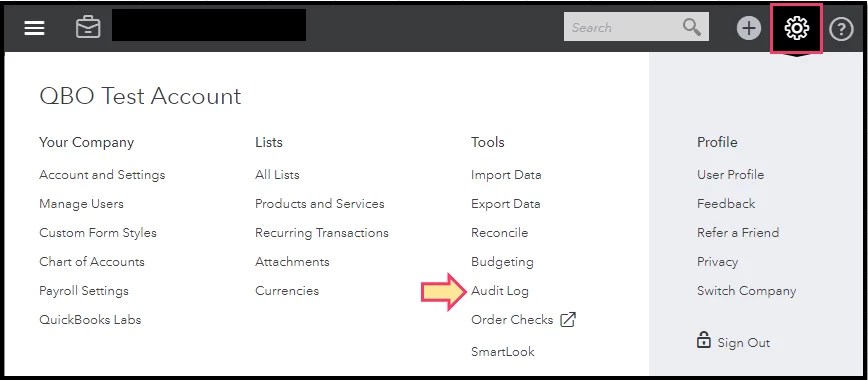This screenshot has width=868, height=380.
Task: Go to Chart of Accounts
Action: pos(92,262)
